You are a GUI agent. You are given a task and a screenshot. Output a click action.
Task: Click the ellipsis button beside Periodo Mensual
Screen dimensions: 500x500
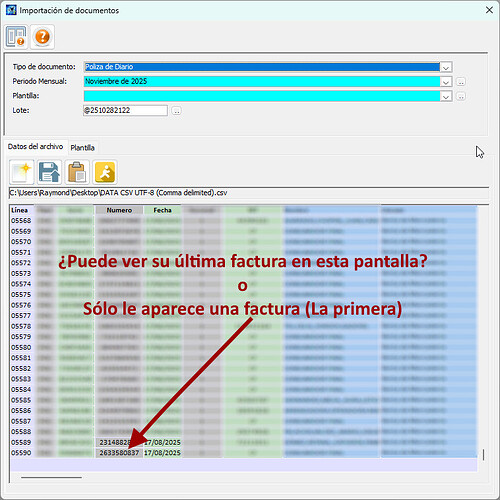coord(461,82)
